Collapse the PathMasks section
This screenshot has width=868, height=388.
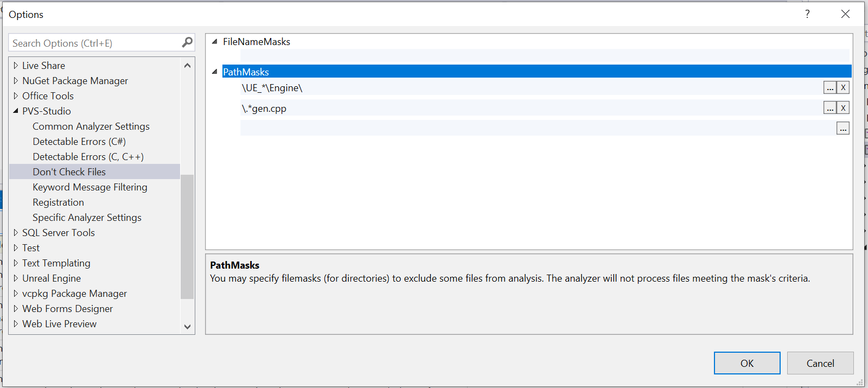215,72
